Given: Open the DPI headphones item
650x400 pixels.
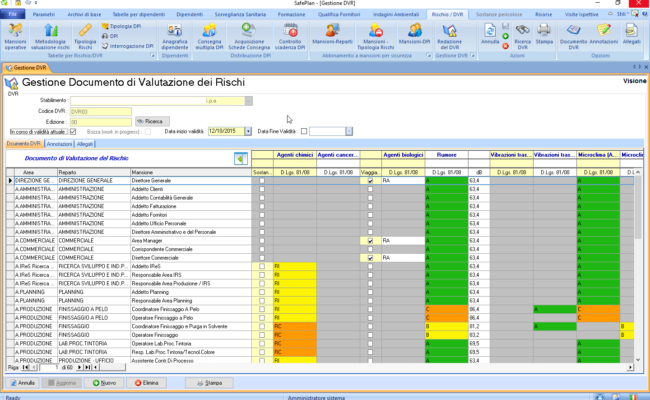Looking at the screenshot, I should click(x=110, y=36).
